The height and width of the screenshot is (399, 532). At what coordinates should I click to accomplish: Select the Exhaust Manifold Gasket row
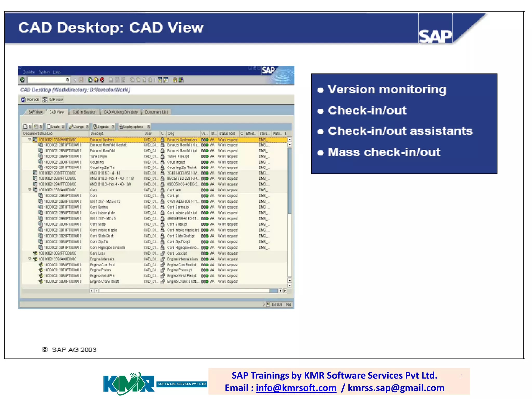155,145
